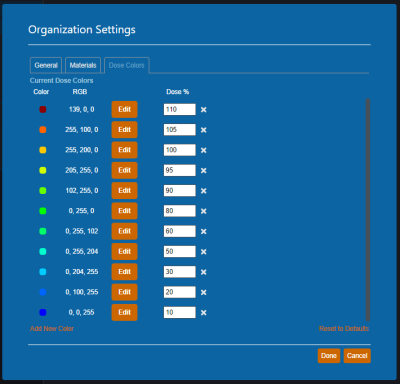Remove the 100 dose color entry

pyautogui.click(x=204, y=150)
